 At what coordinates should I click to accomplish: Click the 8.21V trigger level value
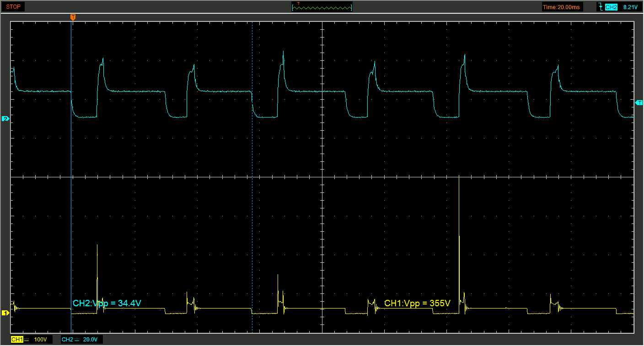630,7
